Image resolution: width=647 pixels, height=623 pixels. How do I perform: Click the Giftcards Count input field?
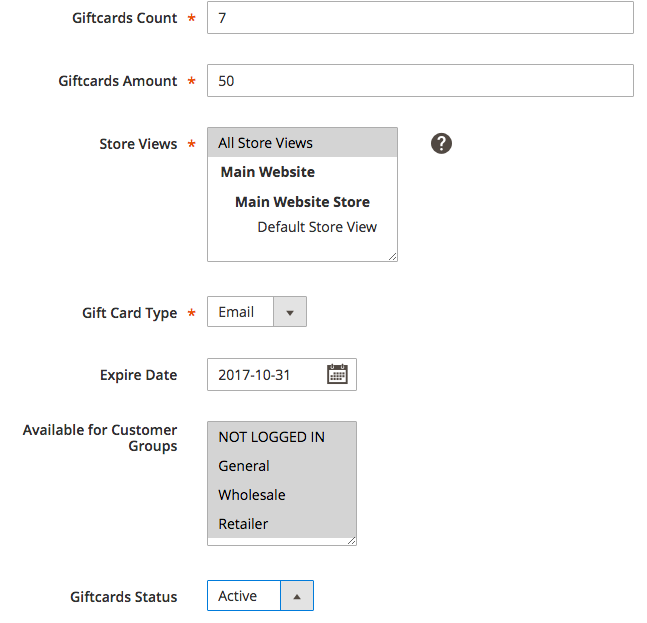click(x=420, y=17)
